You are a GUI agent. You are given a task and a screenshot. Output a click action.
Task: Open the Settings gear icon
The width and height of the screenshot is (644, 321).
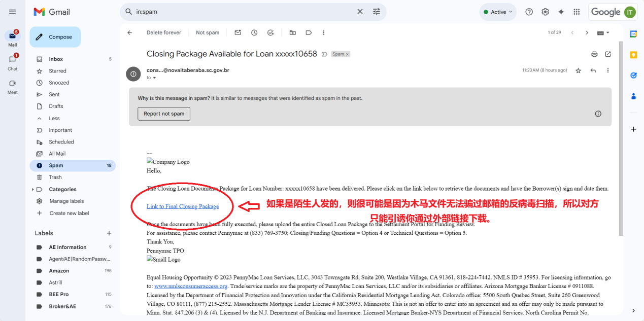pyautogui.click(x=545, y=12)
